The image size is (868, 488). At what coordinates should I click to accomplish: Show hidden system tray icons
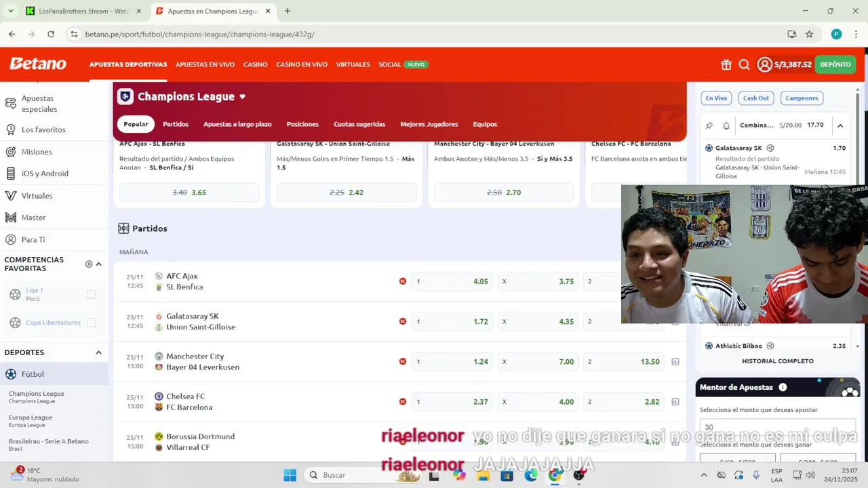pyautogui.click(x=703, y=475)
